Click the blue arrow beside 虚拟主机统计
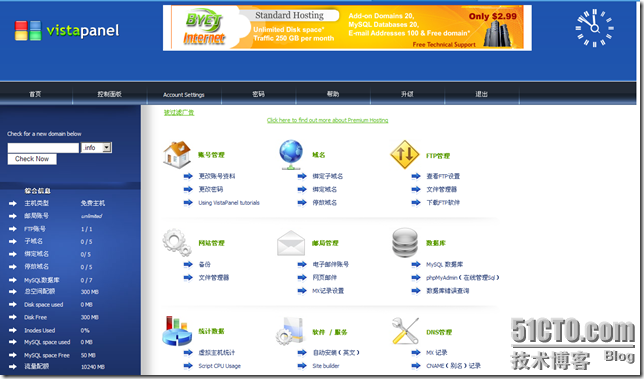The image size is (644, 379). click(x=188, y=352)
